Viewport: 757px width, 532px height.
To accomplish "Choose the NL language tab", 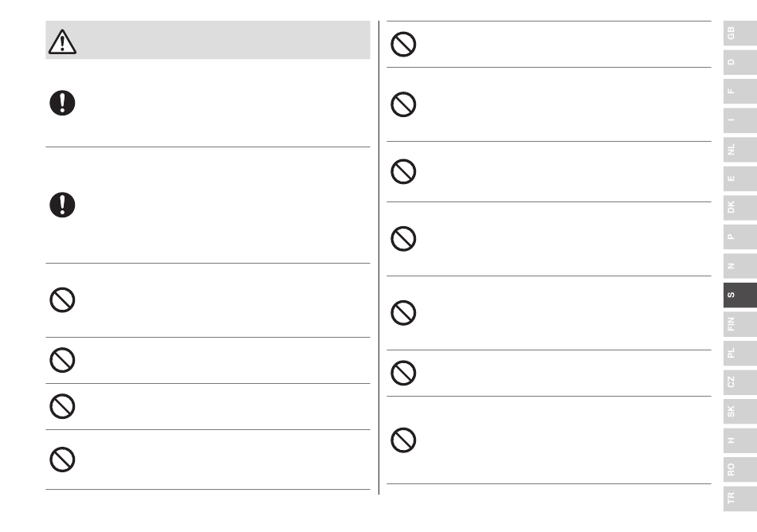I will tap(740, 150).
